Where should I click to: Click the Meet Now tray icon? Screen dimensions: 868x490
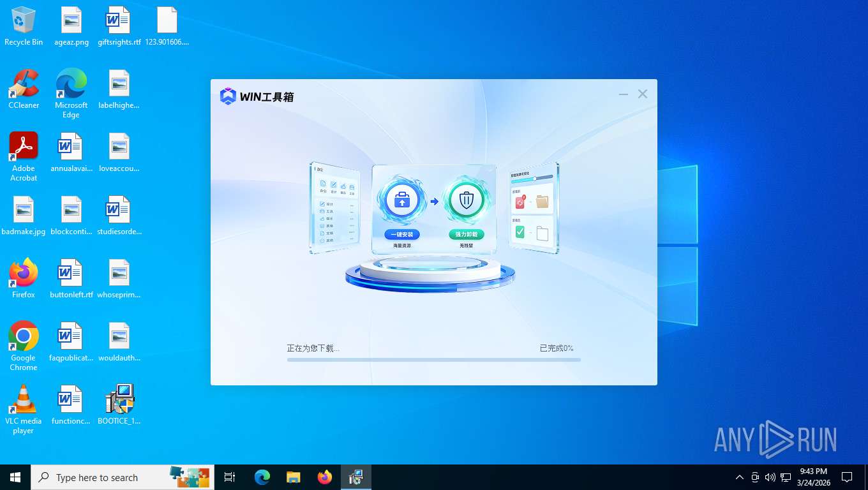[755, 477]
